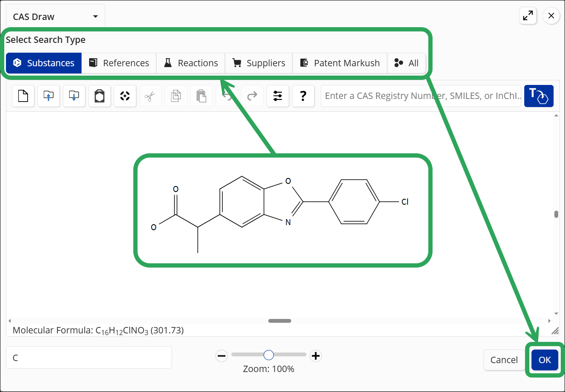Open the drawing preferences sliders icon
The height and width of the screenshot is (392, 565).
[x=278, y=96]
